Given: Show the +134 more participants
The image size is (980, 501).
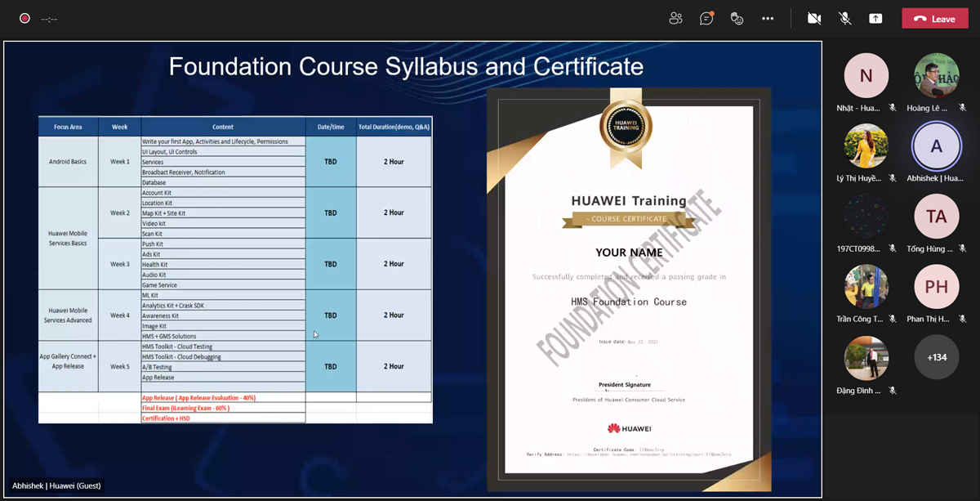Looking at the screenshot, I should [x=937, y=358].
